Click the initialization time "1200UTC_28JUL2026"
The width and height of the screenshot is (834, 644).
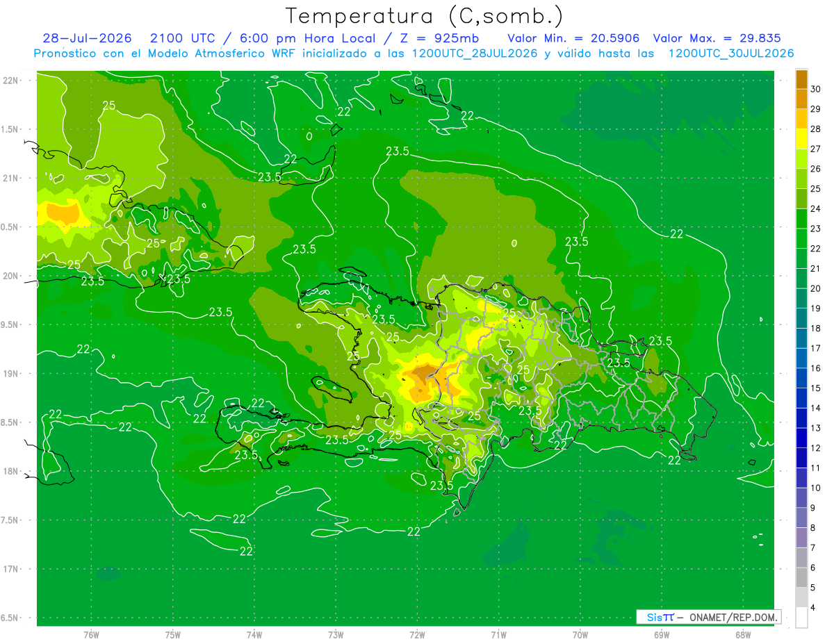pos(475,53)
